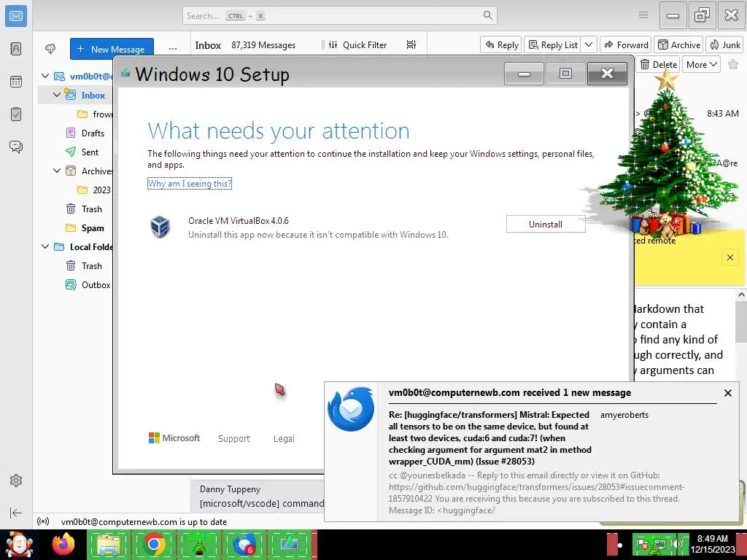747x560 pixels.
Task: Archive the current message
Action: [x=679, y=44]
